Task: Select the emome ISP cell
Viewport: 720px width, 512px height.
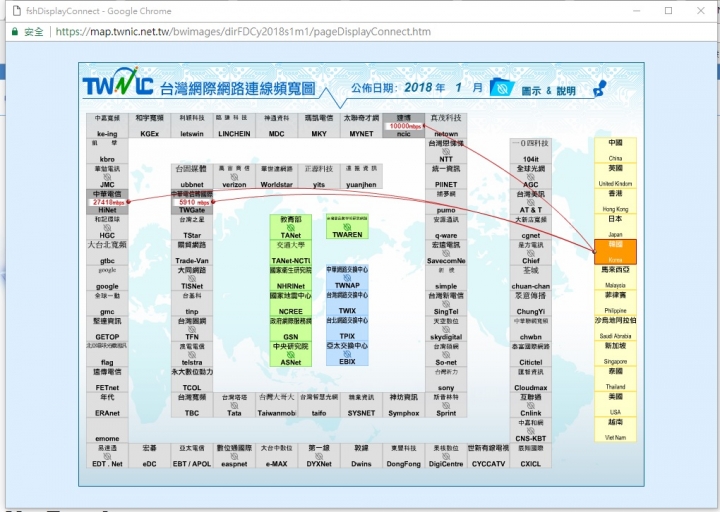Action: pos(107,431)
